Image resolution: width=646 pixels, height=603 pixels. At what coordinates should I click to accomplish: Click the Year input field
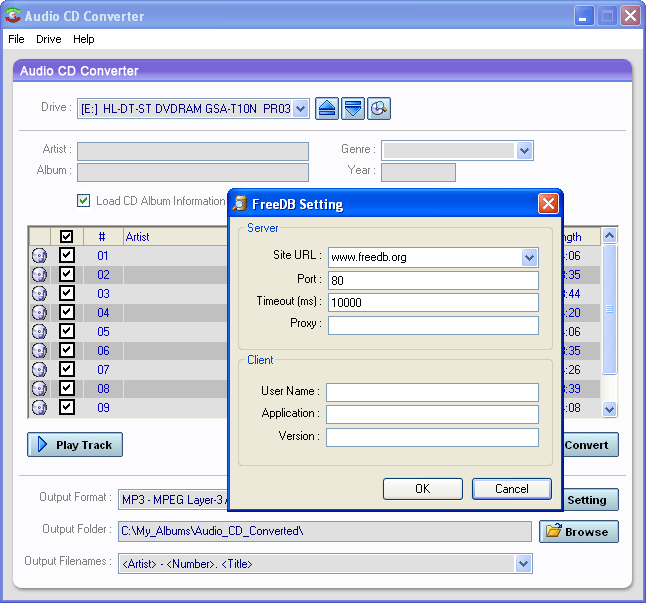coord(418,172)
